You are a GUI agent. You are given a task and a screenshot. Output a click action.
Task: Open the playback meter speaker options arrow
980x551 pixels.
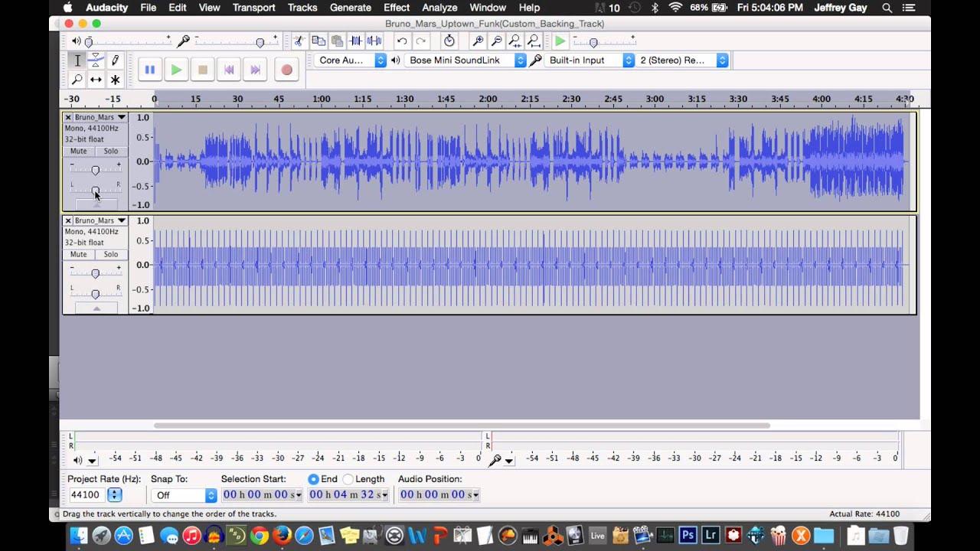pyautogui.click(x=92, y=460)
